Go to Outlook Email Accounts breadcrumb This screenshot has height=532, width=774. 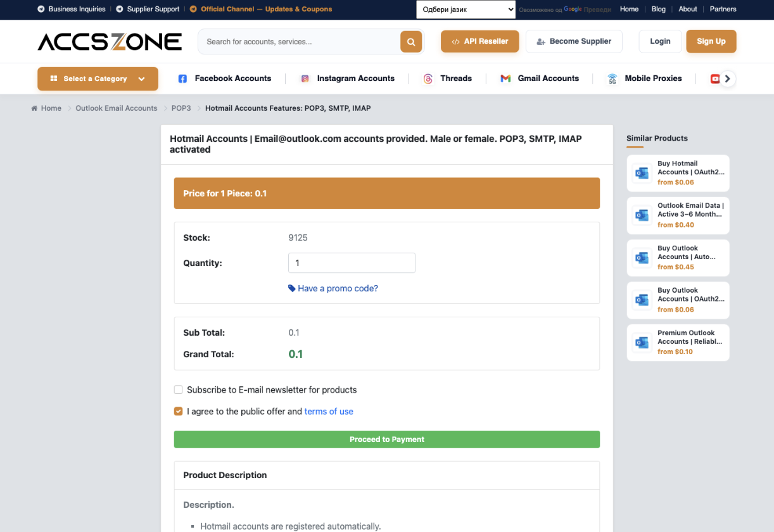117,108
